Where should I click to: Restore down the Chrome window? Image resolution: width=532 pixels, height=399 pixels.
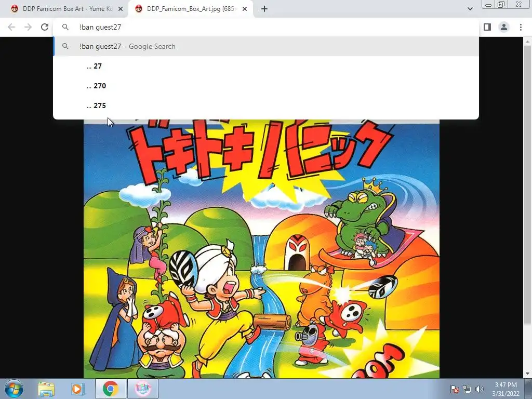point(501,4)
